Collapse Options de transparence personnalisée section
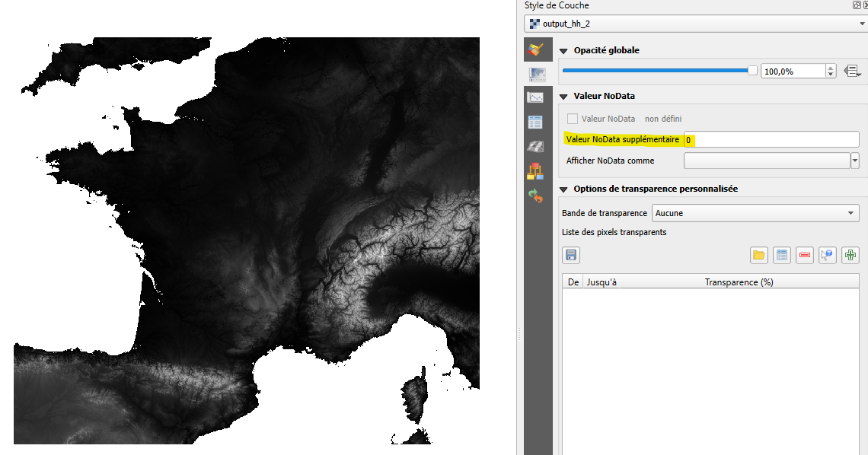The width and height of the screenshot is (868, 455). point(564,189)
